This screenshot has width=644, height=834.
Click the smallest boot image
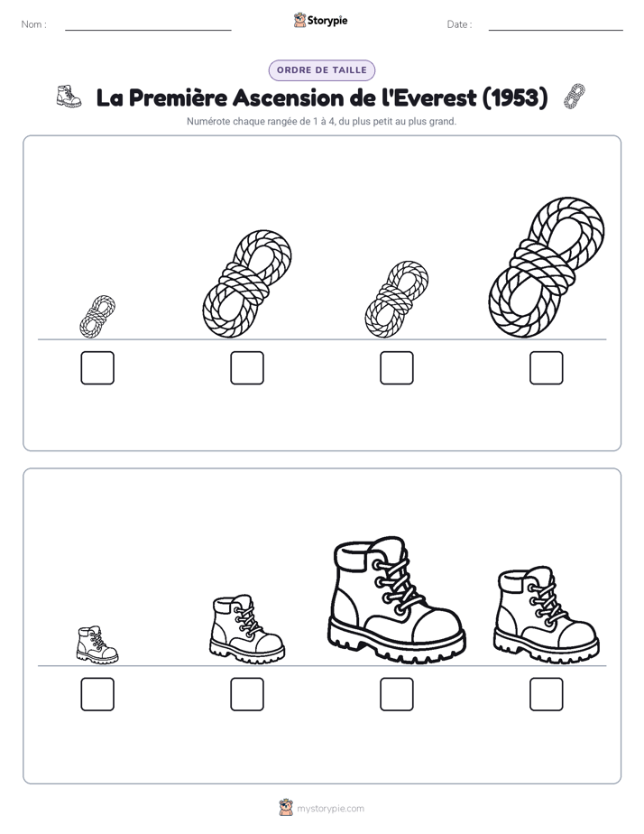97,644
